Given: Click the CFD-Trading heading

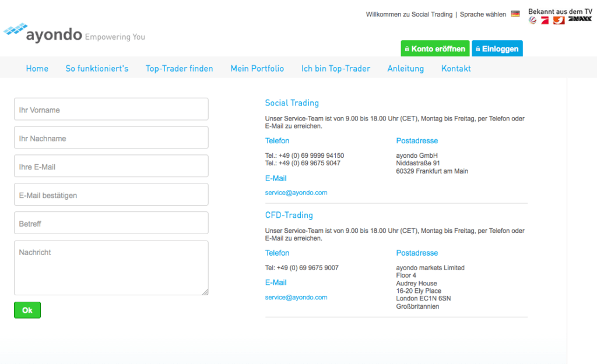Looking at the screenshot, I should coord(289,215).
